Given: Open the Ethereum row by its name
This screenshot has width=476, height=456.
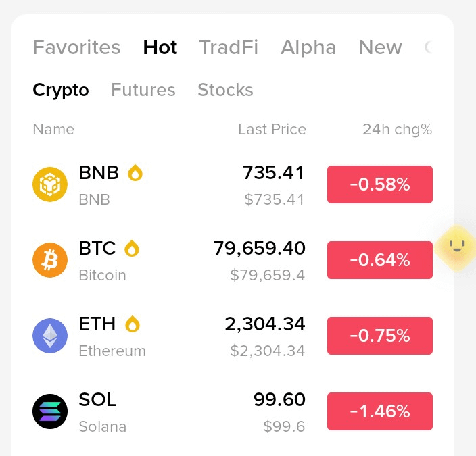Looking at the screenshot, I should click(112, 351).
